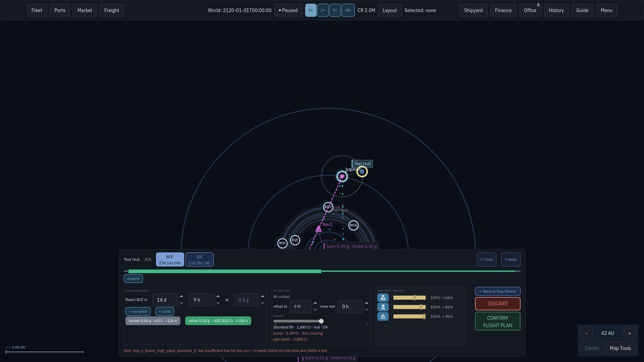Zoom out with the minus button
644x362 pixels.
586,333
